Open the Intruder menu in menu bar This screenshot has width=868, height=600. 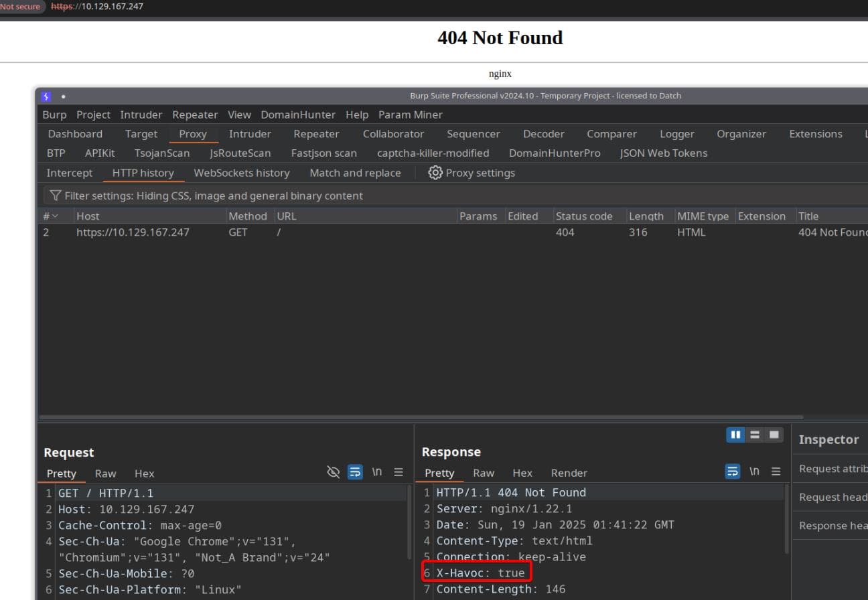coord(141,115)
